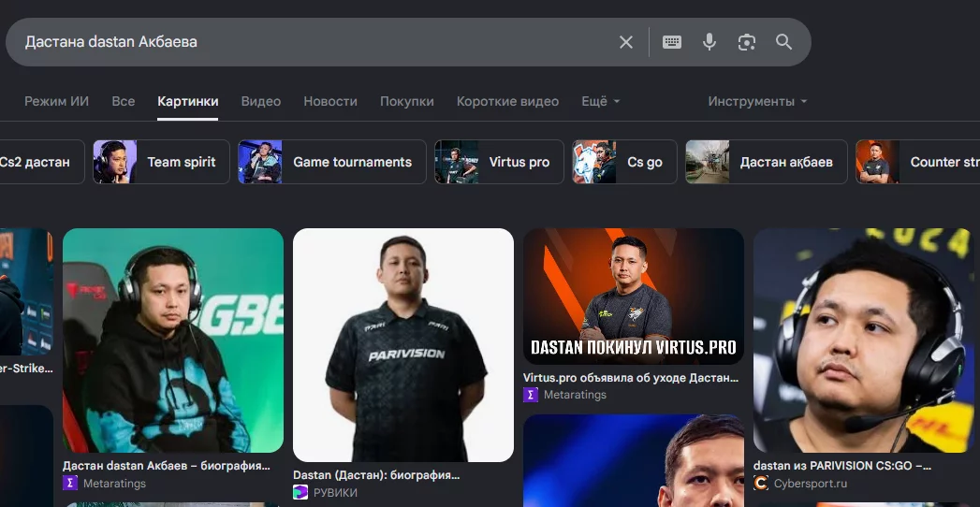The width and height of the screenshot is (980, 507).
Task: Expand the Ещё dropdown menu
Action: point(601,101)
